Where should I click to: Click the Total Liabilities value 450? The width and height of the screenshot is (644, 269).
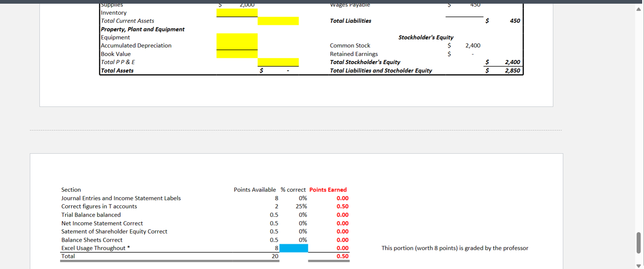pyautogui.click(x=515, y=21)
